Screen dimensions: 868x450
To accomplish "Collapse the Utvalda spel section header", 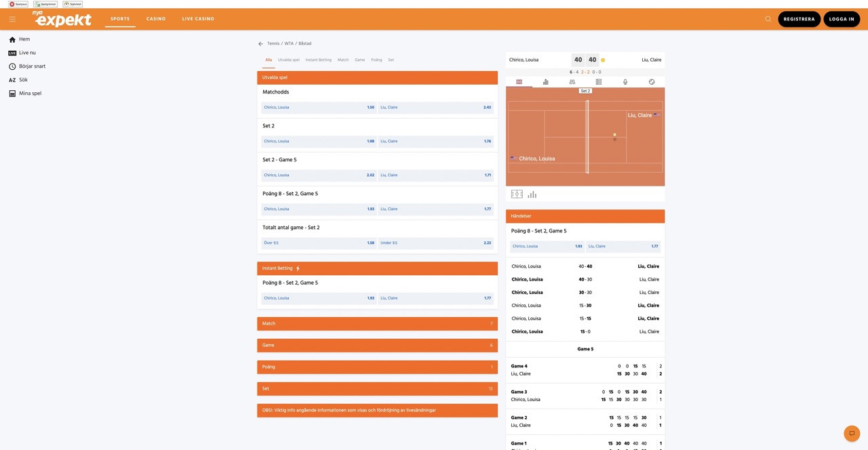I will (x=377, y=78).
